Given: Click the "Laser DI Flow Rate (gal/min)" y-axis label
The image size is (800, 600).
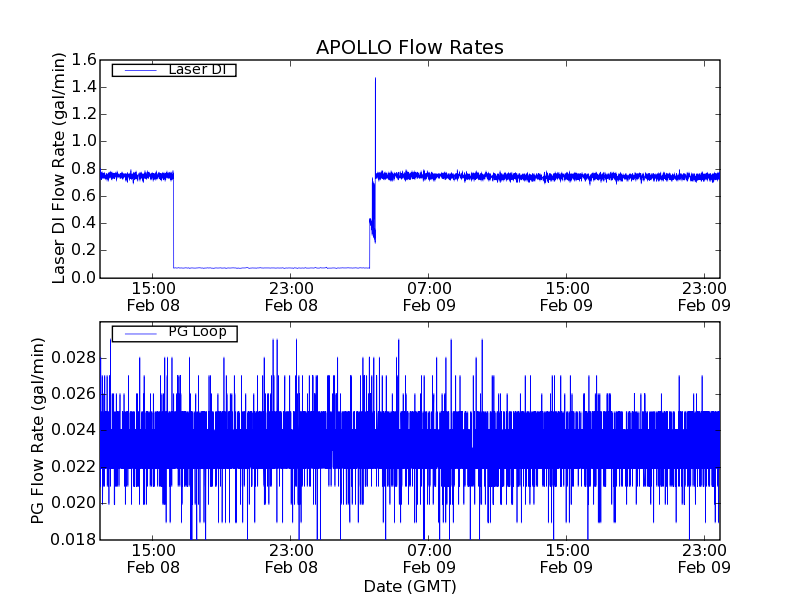Looking at the screenshot, I should (x=59, y=169).
